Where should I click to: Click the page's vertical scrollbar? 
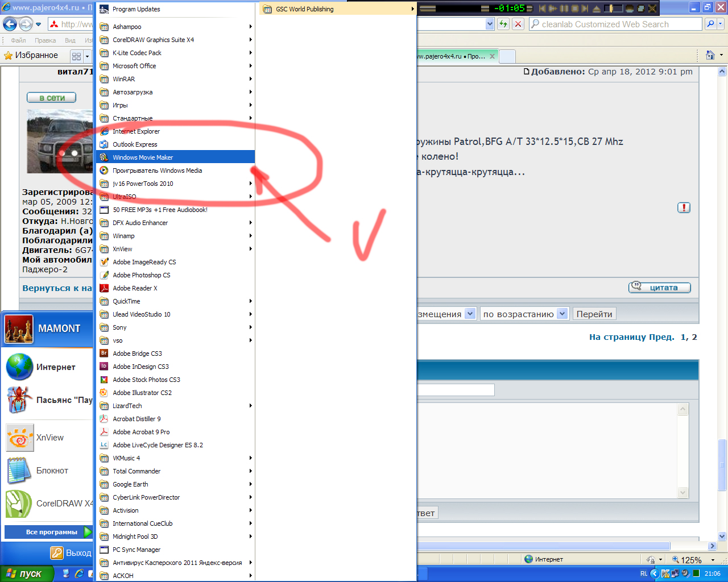click(x=722, y=304)
